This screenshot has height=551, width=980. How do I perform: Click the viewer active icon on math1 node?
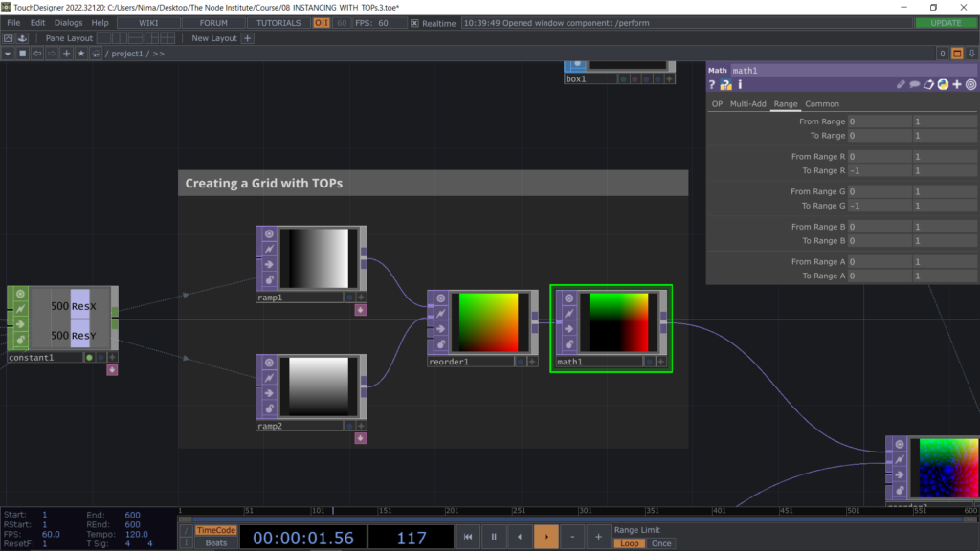pos(568,298)
